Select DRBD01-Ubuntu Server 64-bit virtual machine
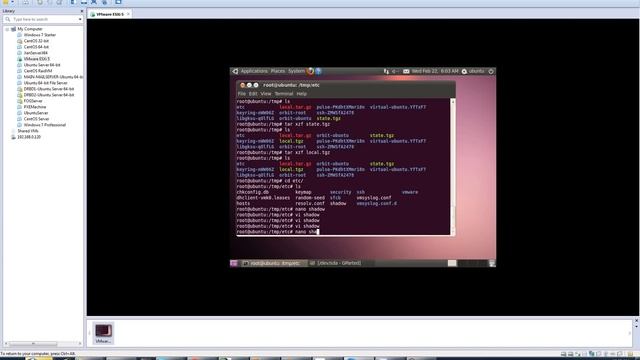 (49, 89)
